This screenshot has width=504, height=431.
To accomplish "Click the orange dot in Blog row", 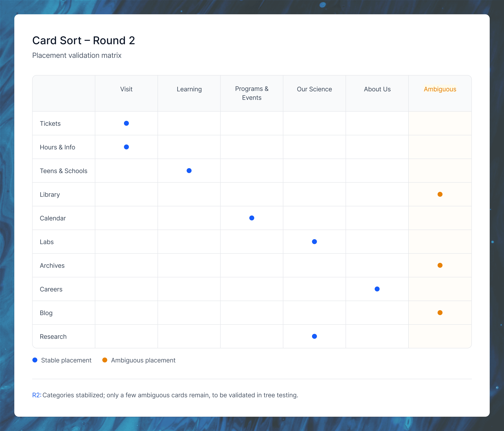I will click(440, 313).
